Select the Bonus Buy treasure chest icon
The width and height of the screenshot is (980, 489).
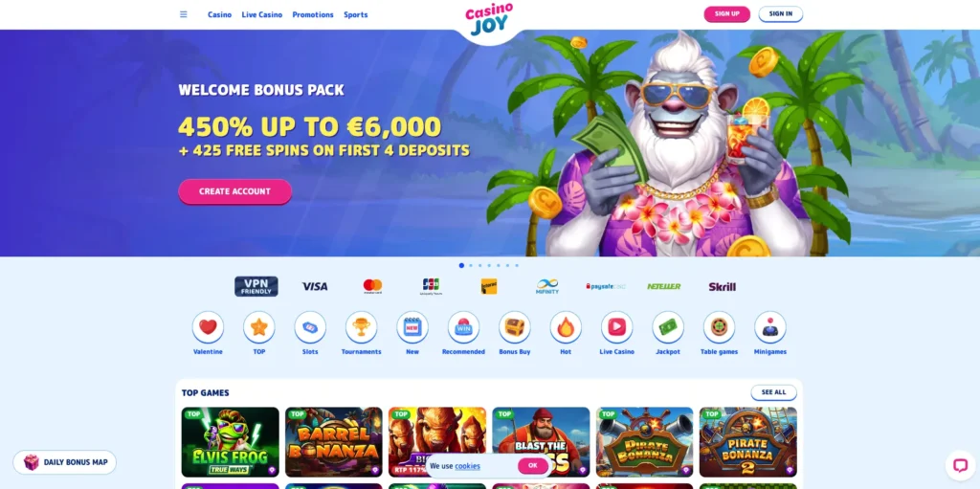pyautogui.click(x=514, y=327)
